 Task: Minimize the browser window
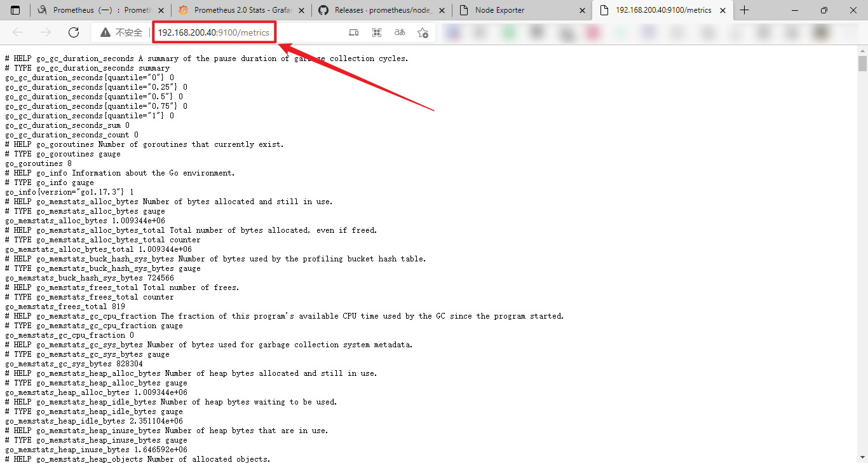click(x=795, y=10)
